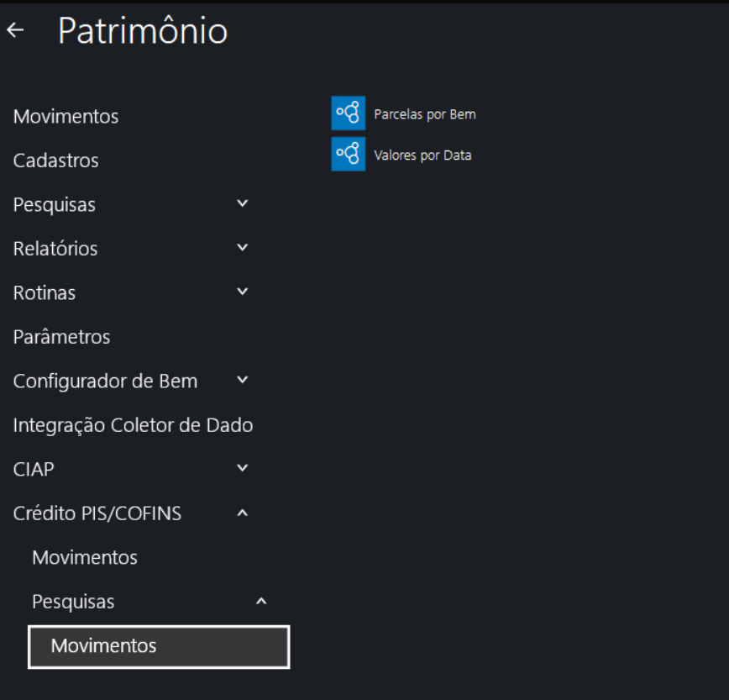The width and height of the screenshot is (729, 700).
Task: Open the Parâmetros menu item
Action: pyautogui.click(x=61, y=337)
